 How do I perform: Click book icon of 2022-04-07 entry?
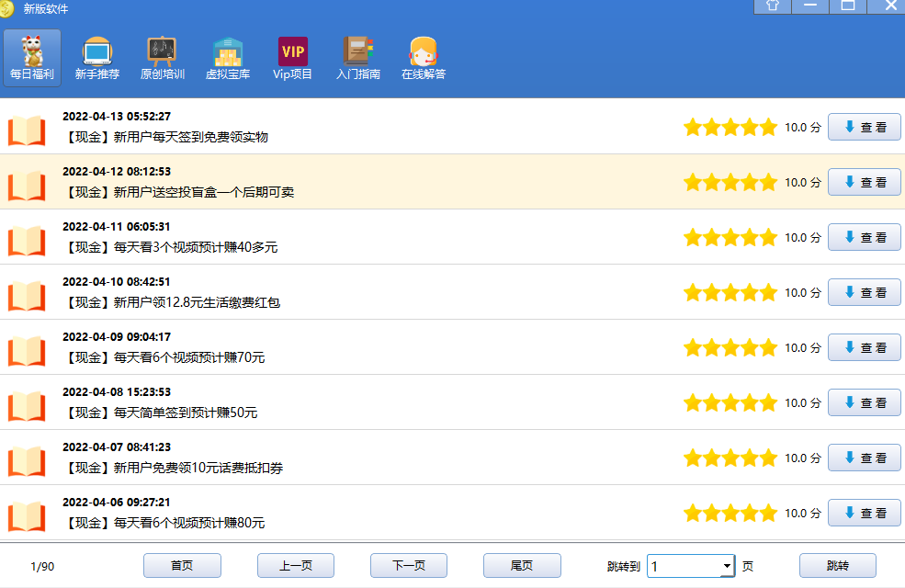27,460
